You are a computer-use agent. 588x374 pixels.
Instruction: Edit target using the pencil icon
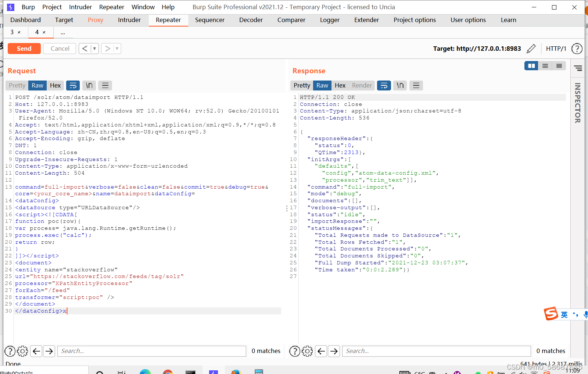[x=531, y=49]
